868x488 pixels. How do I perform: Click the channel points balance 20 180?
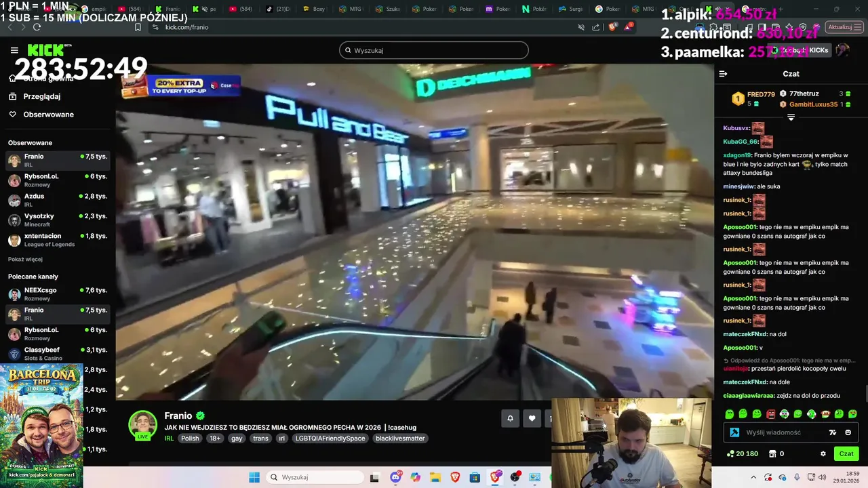click(x=743, y=453)
